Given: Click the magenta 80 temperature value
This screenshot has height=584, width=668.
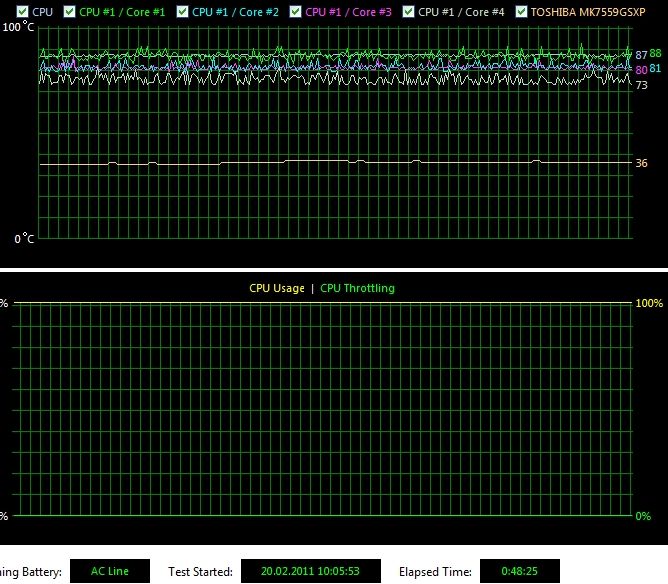Looking at the screenshot, I should [641, 70].
